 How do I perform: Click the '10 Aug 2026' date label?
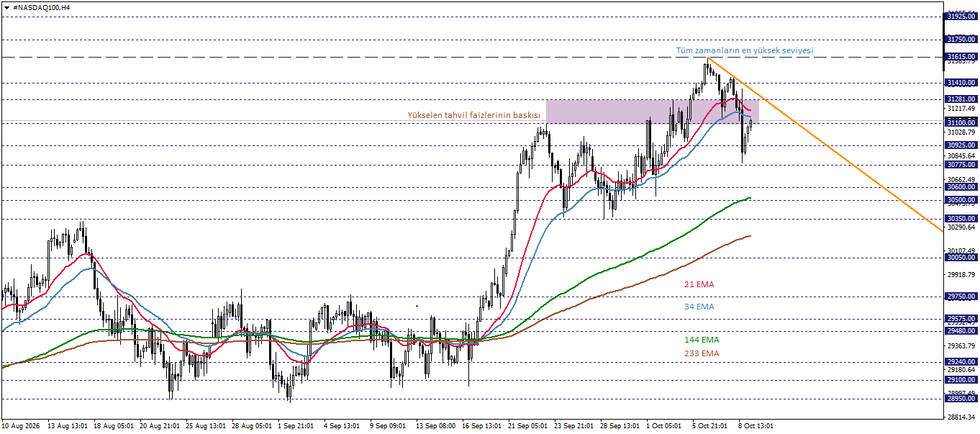[x=21, y=425]
